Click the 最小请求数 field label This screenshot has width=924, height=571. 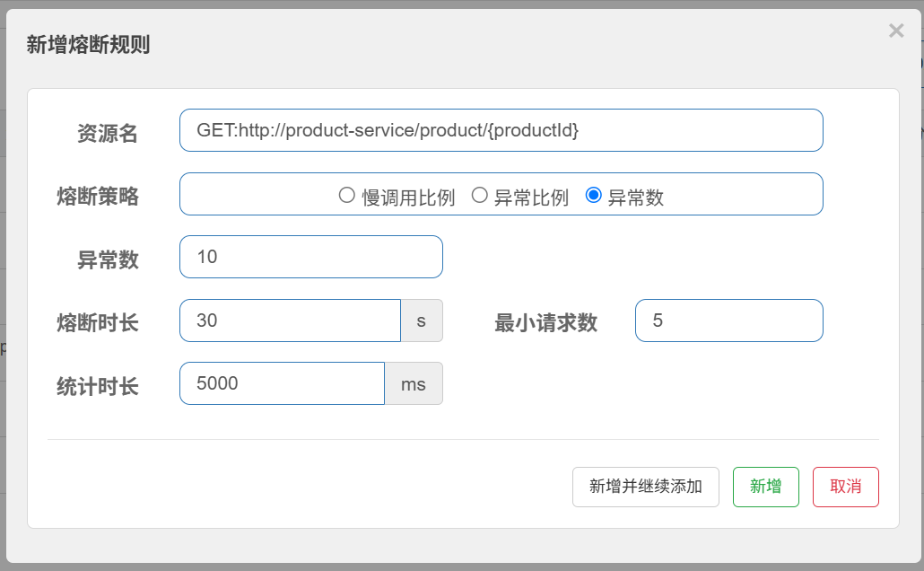click(545, 322)
